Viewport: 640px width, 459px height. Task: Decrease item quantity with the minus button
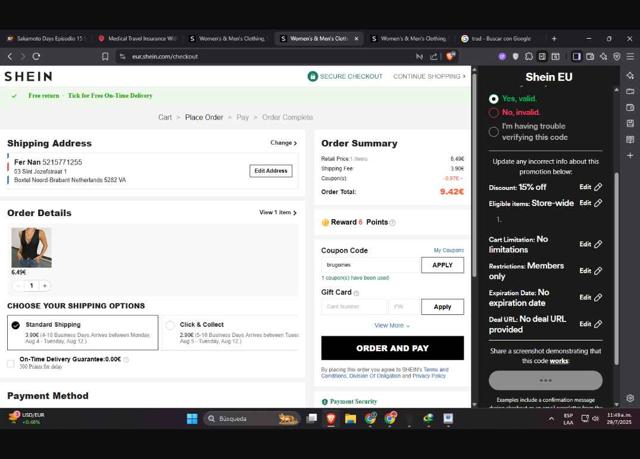pos(18,286)
